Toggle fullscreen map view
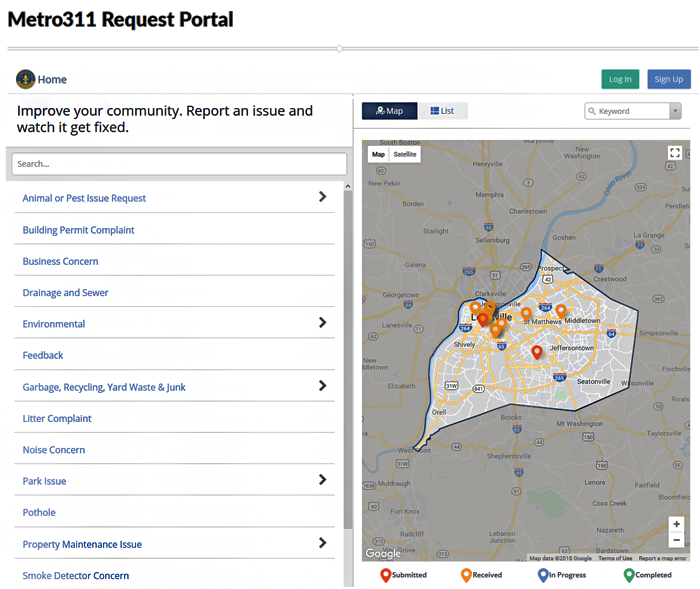This screenshot has height=589, width=700. [675, 153]
